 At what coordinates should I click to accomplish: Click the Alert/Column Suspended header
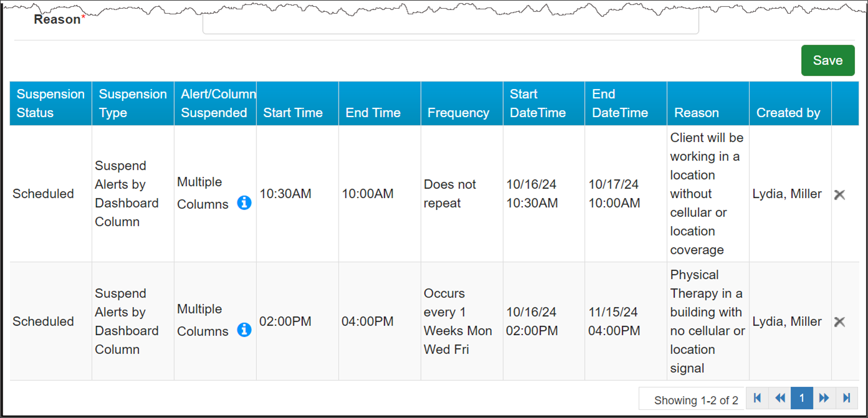coord(215,103)
